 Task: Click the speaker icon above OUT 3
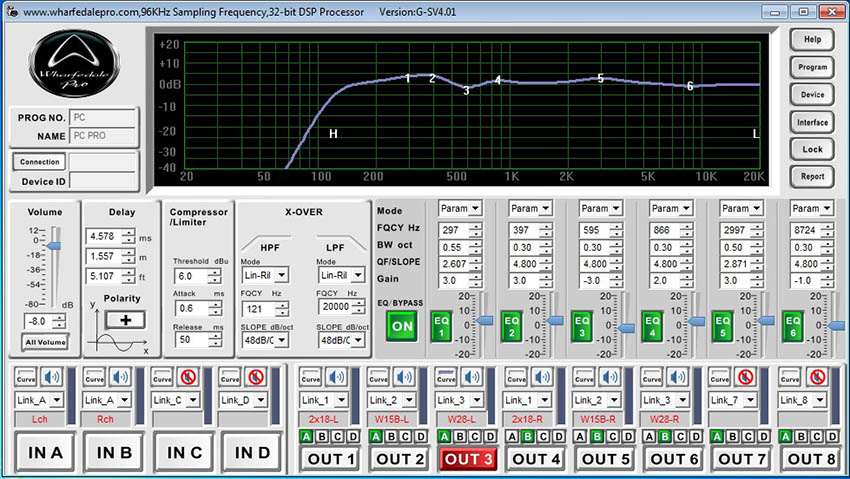click(475, 378)
